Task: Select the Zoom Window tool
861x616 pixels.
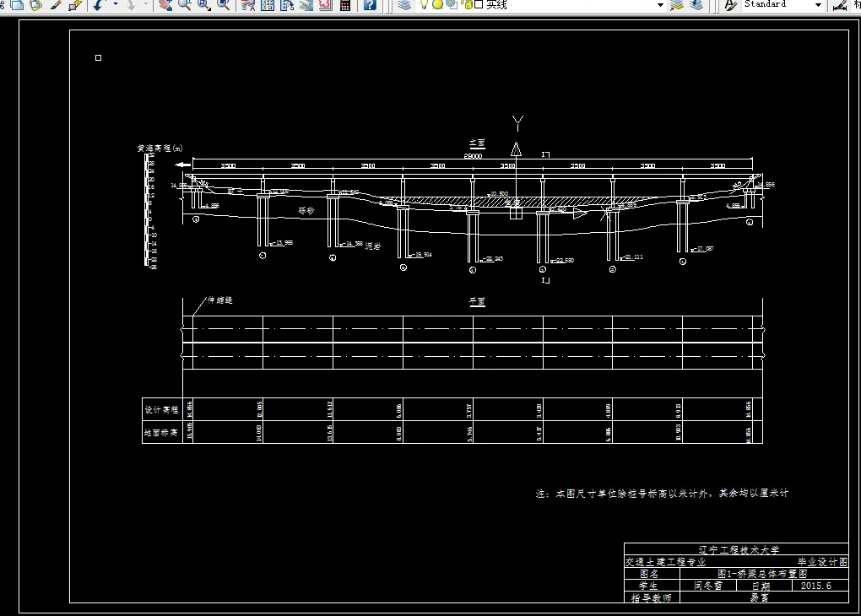Action: click(203, 5)
